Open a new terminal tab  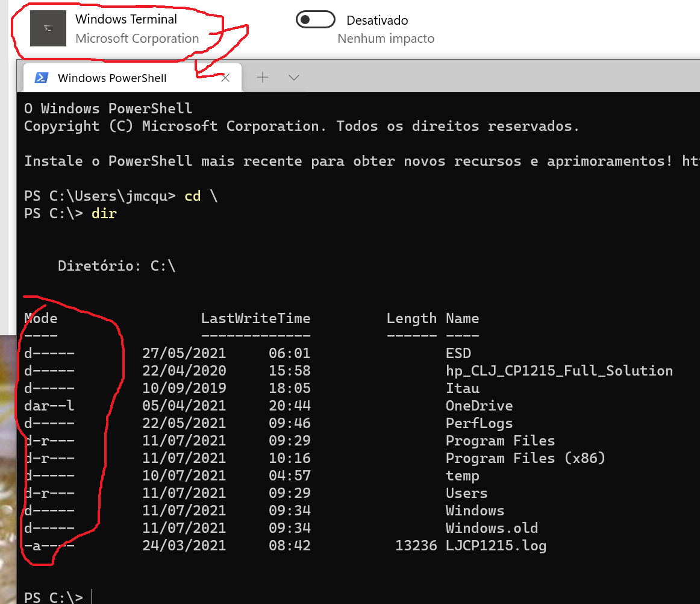tap(263, 77)
